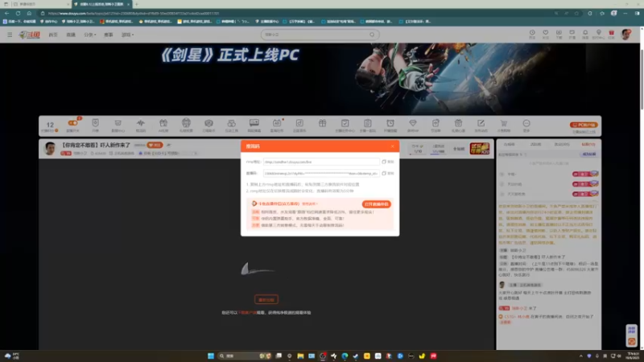Open a new browser tab
The height and width of the screenshot is (362, 644).
point(137,4)
